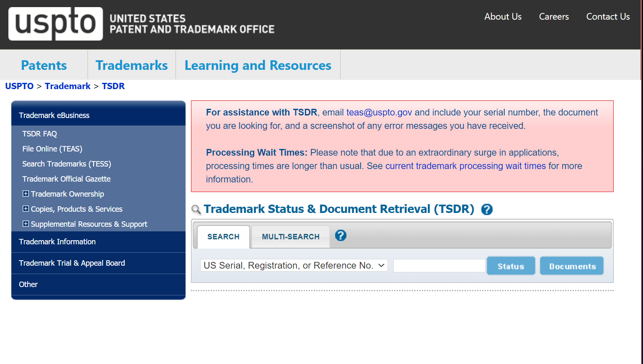The width and height of the screenshot is (643, 364).
Task: Expand the Trademark Ownership plus icon
Action: [x=26, y=194]
